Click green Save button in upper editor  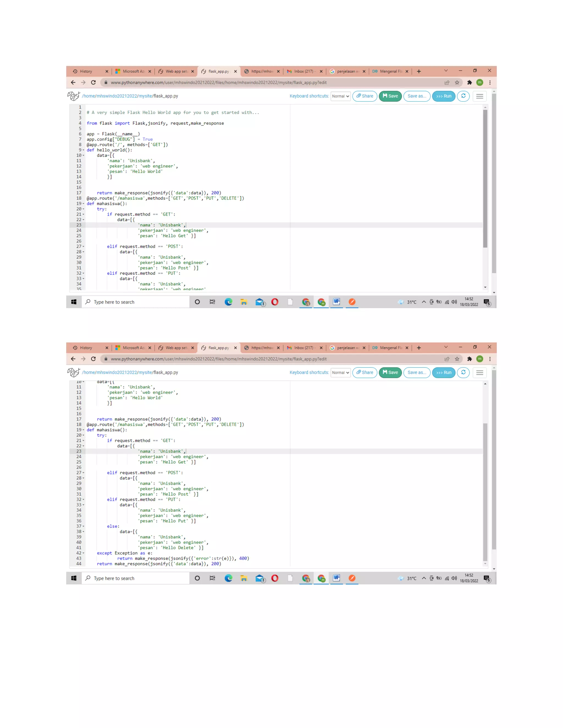click(390, 96)
